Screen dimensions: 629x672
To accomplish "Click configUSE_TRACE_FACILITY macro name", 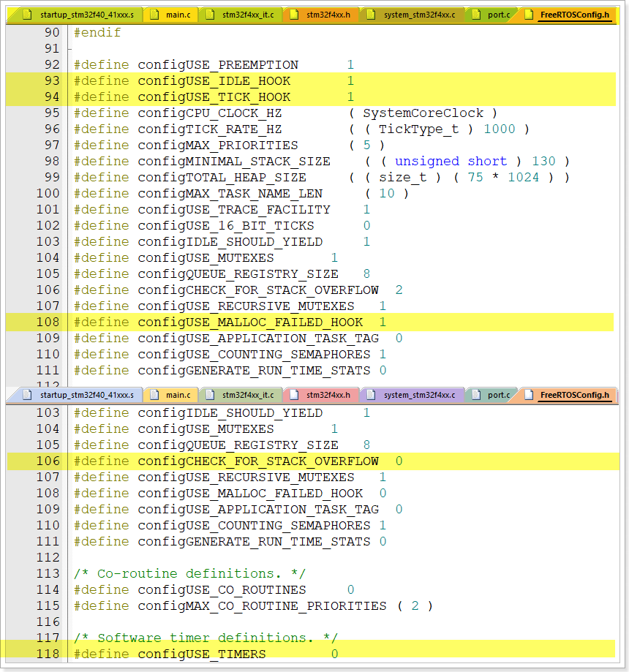I will click(234, 210).
